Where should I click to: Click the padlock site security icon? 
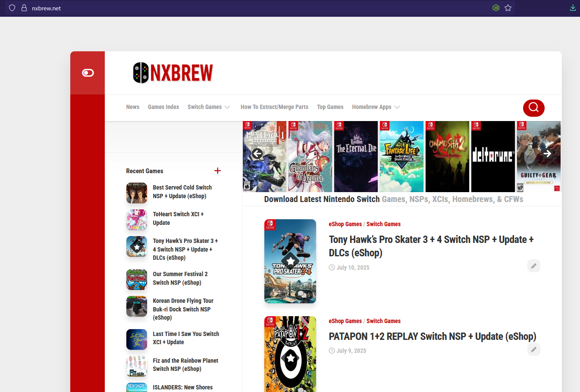pyautogui.click(x=24, y=8)
